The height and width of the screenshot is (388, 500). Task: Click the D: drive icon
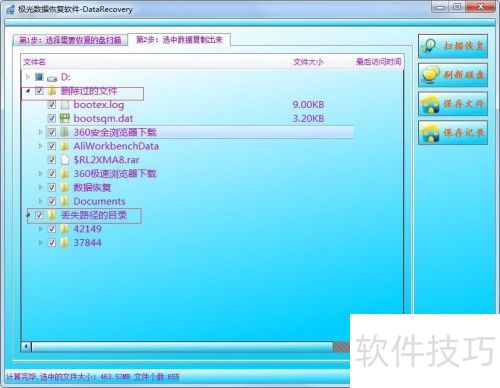[x=52, y=78]
